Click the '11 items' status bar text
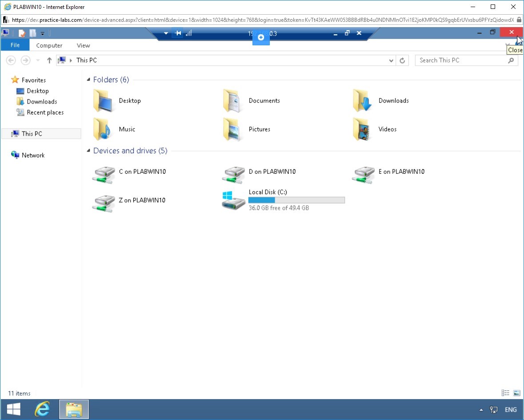This screenshot has width=524, height=420. click(x=20, y=393)
